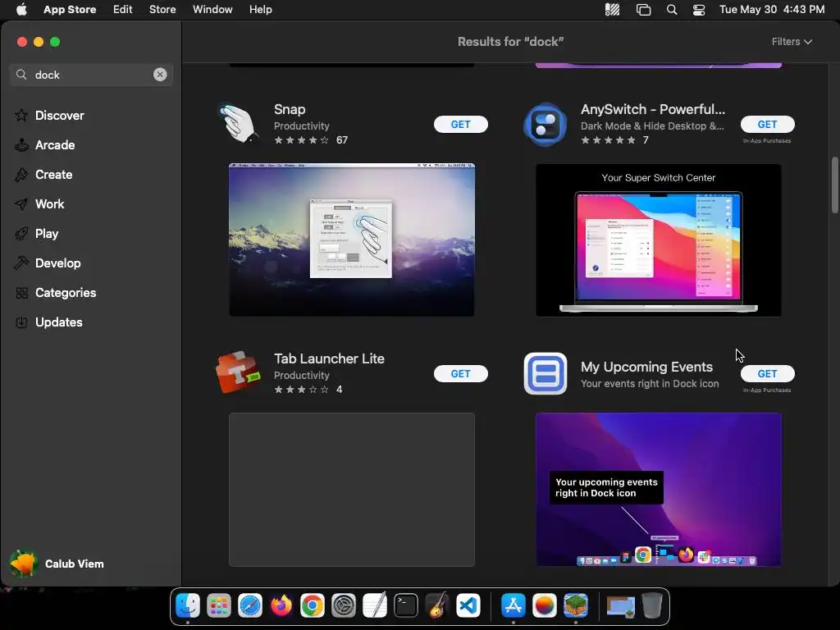Open the Calub Viem account

pyautogui.click(x=57, y=564)
